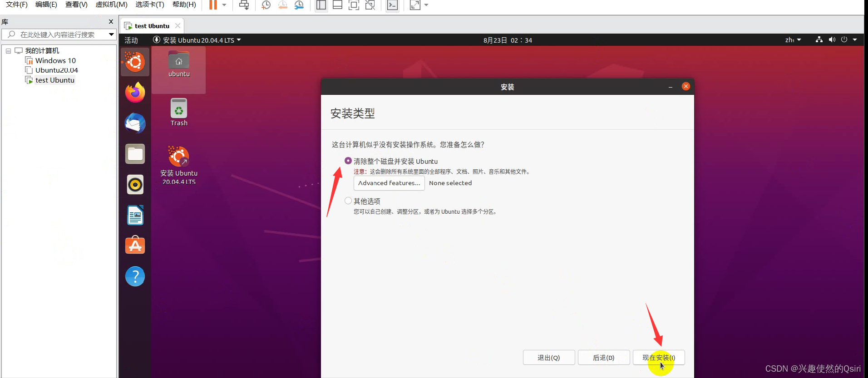This screenshot has height=378, width=868.
Task: Expand the system menu arrow in the top bar
Action: [x=855, y=39]
